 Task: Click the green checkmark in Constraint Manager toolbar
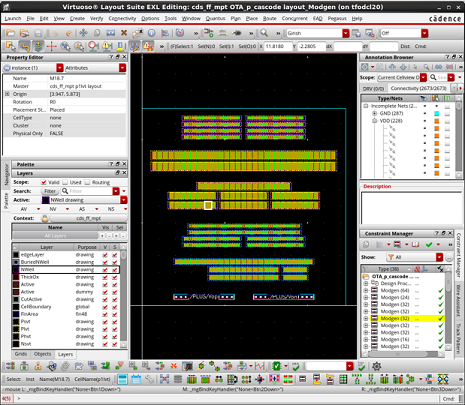pos(429,244)
